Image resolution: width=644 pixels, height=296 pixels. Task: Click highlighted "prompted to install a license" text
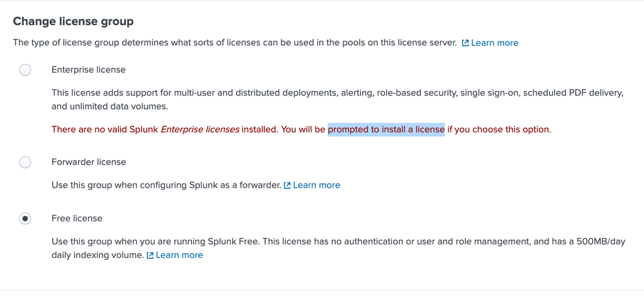[386, 130]
